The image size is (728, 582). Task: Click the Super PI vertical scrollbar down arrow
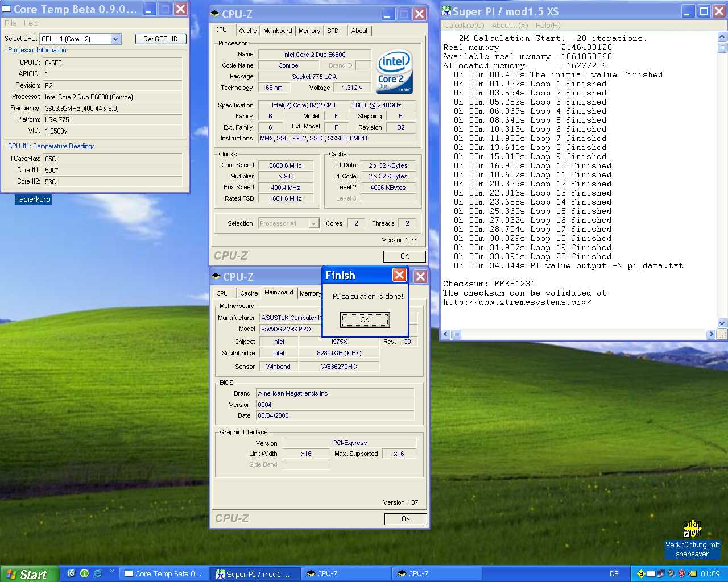(722, 323)
